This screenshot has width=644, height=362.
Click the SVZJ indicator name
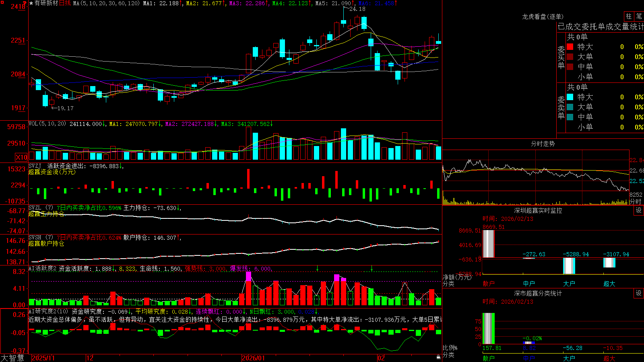pyautogui.click(x=35, y=166)
